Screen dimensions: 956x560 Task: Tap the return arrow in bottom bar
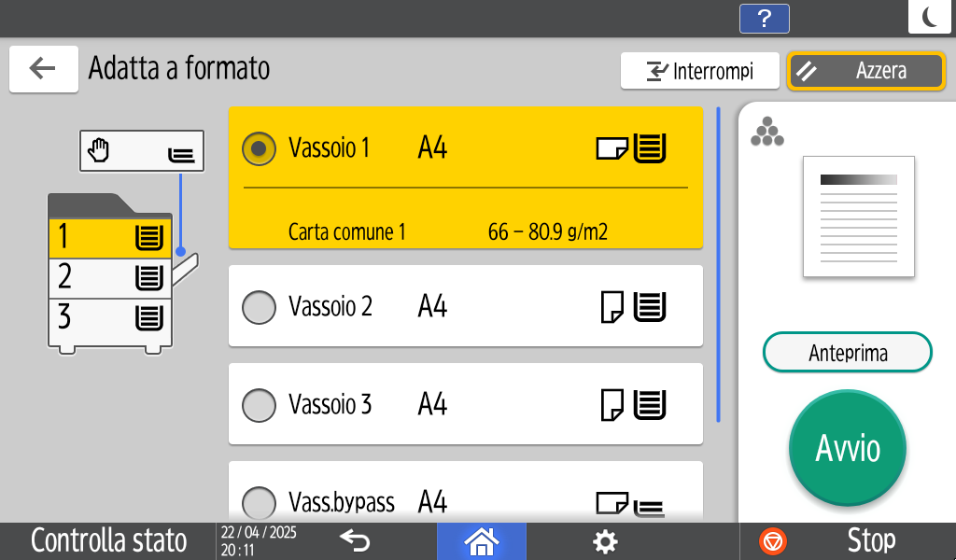(x=355, y=540)
